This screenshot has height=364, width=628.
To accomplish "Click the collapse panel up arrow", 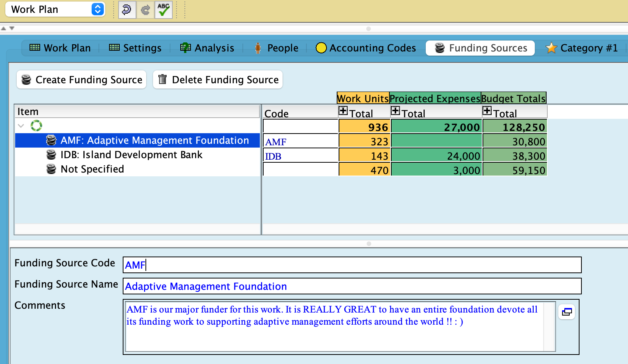I will (x=3, y=28).
